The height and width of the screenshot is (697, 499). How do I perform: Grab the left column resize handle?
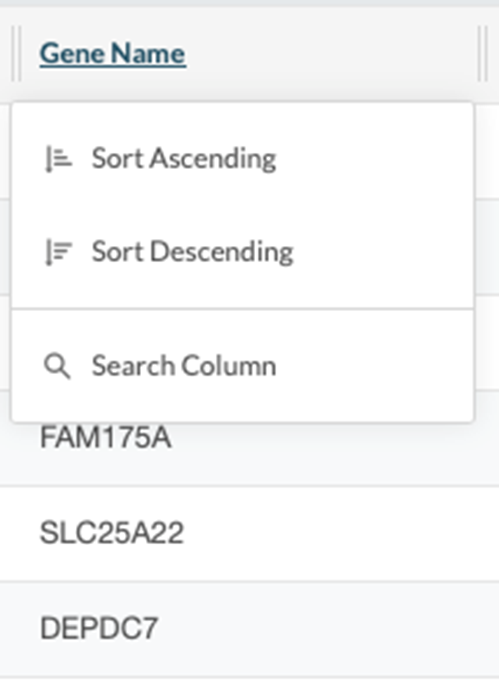tap(16, 53)
